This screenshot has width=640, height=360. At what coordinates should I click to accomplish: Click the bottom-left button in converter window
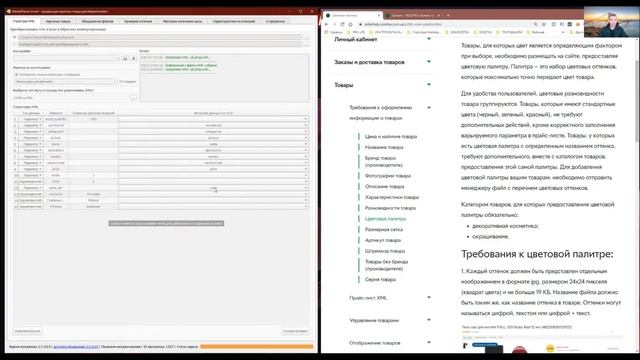coord(27,331)
